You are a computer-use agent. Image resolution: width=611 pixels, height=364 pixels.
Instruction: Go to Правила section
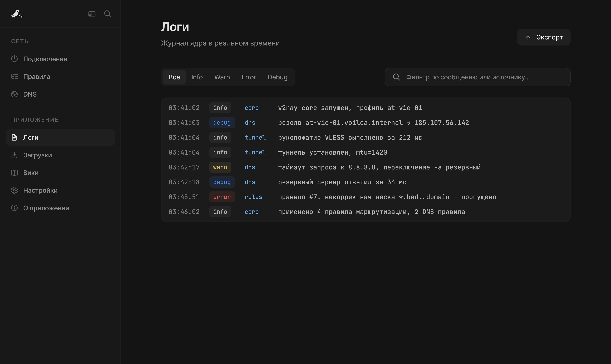(x=60, y=76)
